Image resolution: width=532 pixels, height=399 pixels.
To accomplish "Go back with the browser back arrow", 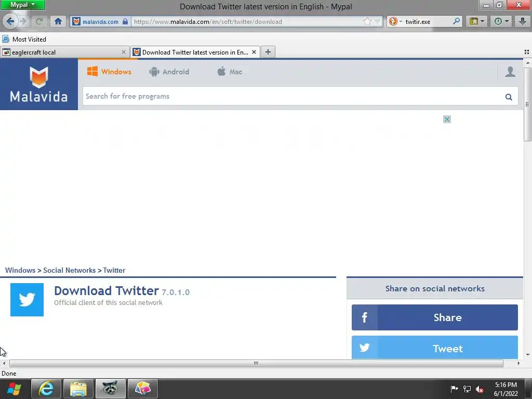I will (10, 22).
